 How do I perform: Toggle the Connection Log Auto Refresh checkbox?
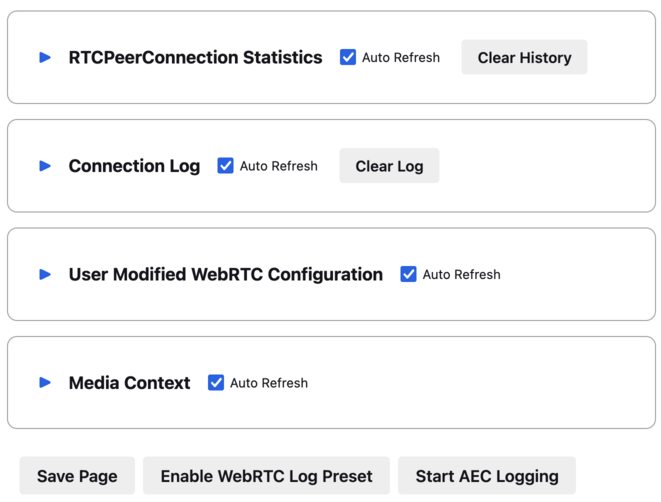pyautogui.click(x=226, y=166)
